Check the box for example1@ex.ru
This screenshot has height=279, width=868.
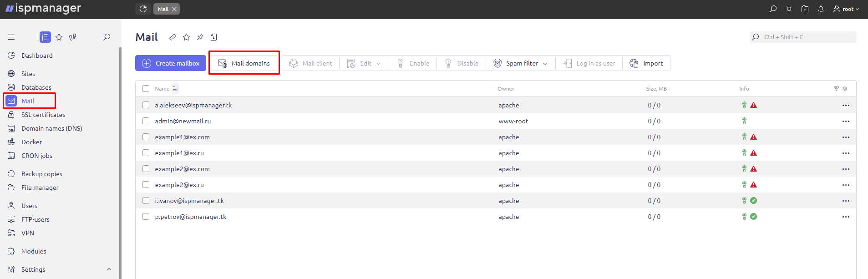(146, 152)
